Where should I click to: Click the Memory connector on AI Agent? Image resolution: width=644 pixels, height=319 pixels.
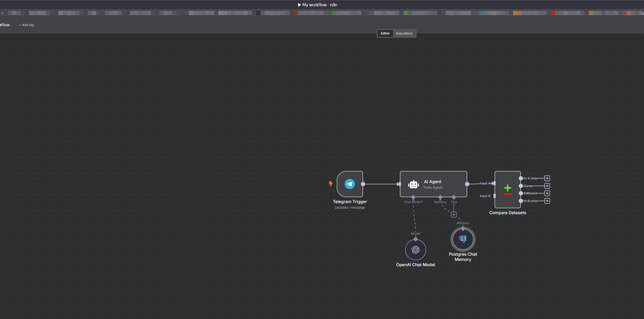(440, 197)
